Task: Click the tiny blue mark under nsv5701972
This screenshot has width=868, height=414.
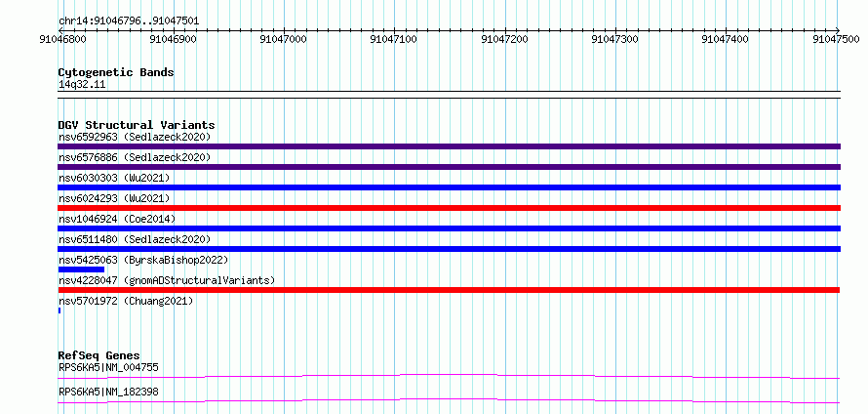Action: 59,310
